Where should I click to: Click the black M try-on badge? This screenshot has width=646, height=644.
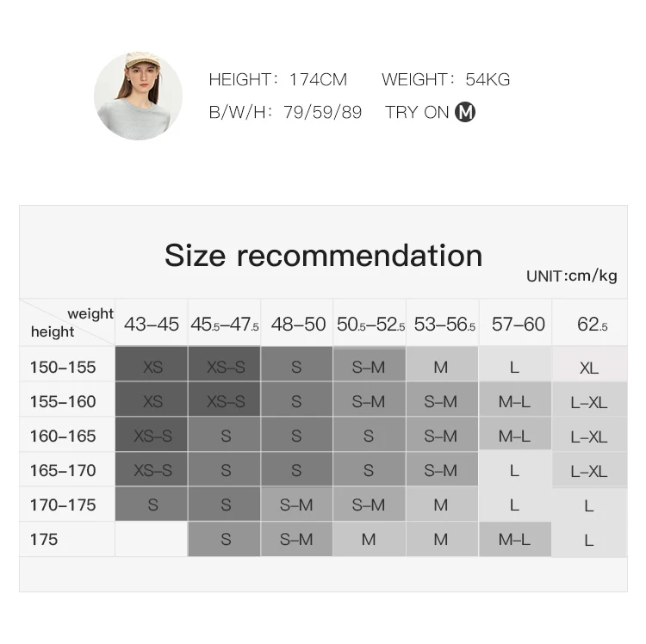coord(465,112)
